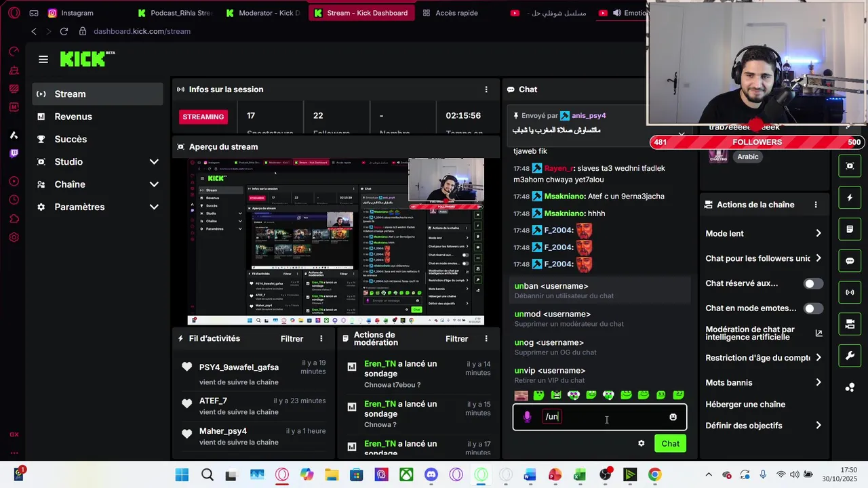This screenshot has height=488, width=868.
Task: Open Xbox app from the taskbar
Action: [406, 474]
